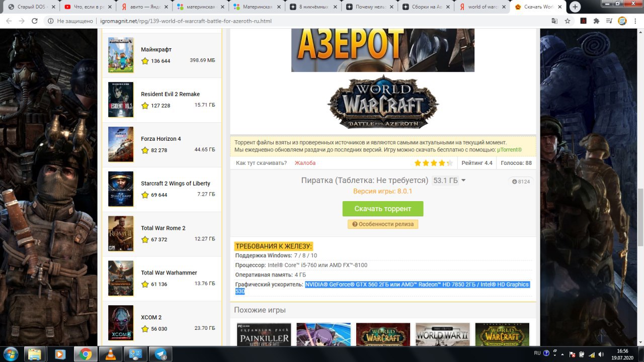The image size is (644, 362).
Task: Click the Chrome icon in the taskbar
Action: point(86,354)
